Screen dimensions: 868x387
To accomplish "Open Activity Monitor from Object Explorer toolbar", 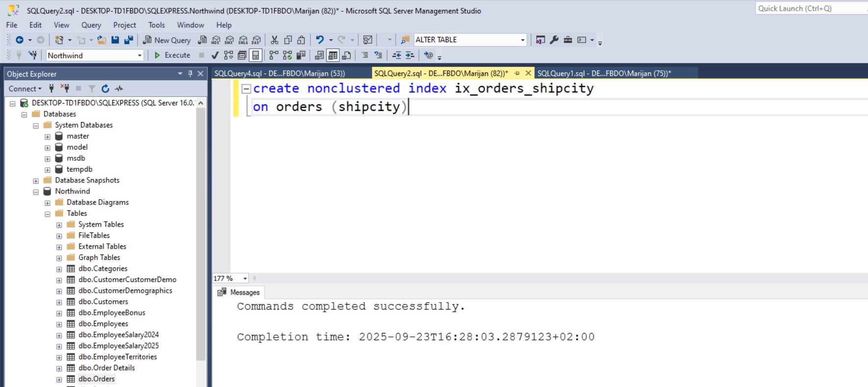I will tap(119, 89).
